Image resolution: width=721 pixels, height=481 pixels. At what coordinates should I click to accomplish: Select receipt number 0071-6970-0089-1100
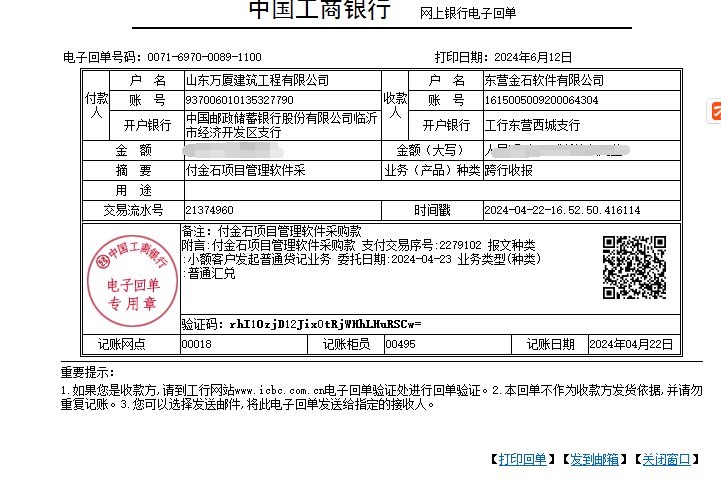point(204,57)
